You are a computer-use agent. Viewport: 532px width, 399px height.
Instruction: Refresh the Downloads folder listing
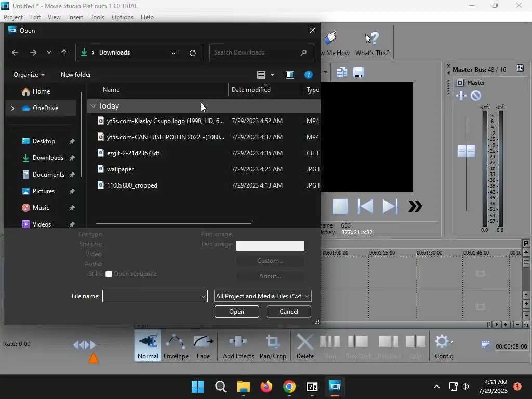click(x=193, y=52)
